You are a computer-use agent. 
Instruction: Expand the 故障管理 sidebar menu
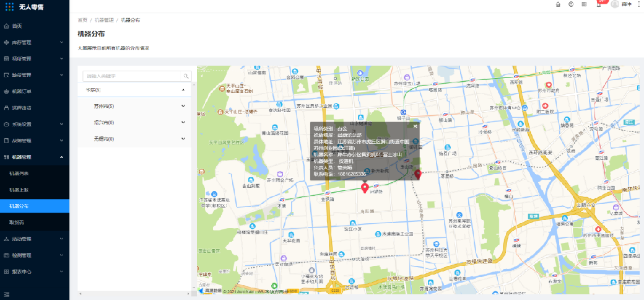(35, 141)
